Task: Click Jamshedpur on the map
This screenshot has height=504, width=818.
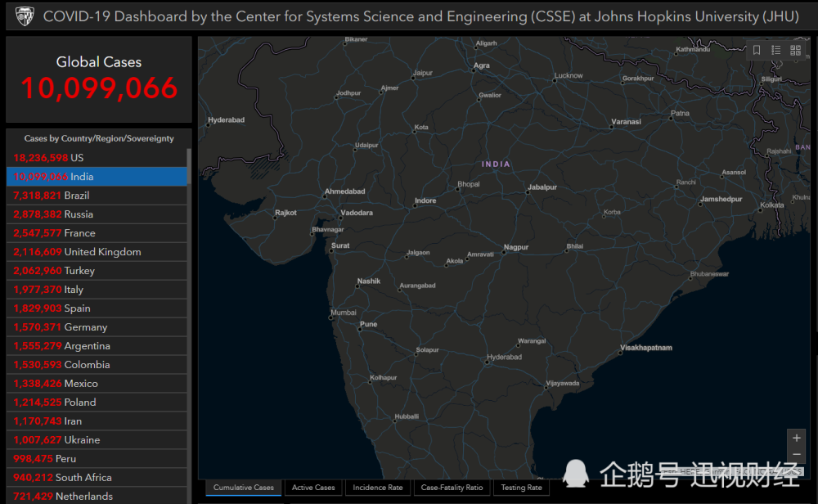Action: [721, 199]
